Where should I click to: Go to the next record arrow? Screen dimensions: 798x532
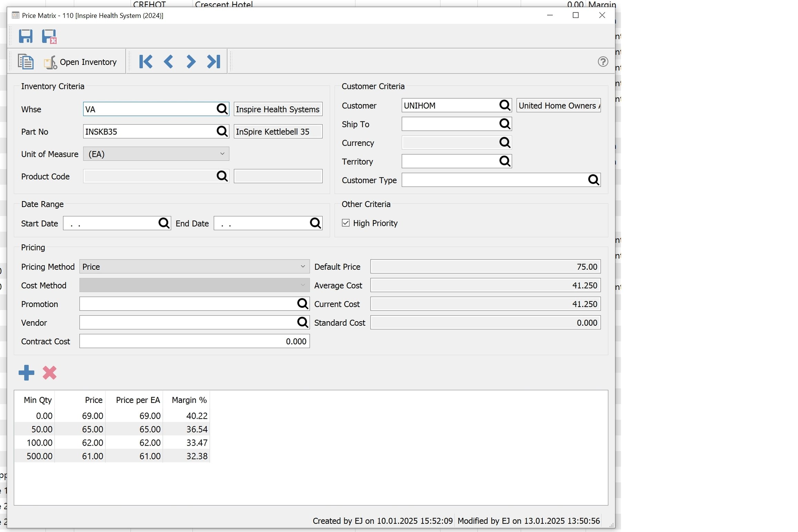[191, 62]
